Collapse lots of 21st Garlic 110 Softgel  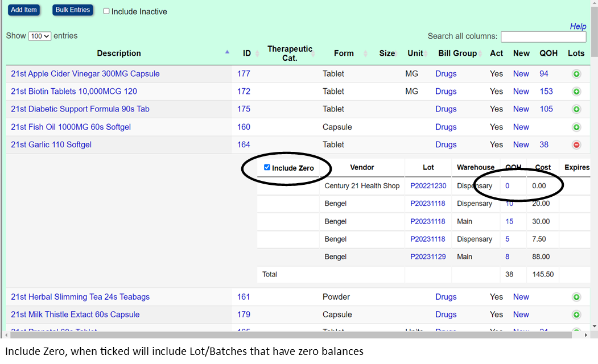[576, 145]
